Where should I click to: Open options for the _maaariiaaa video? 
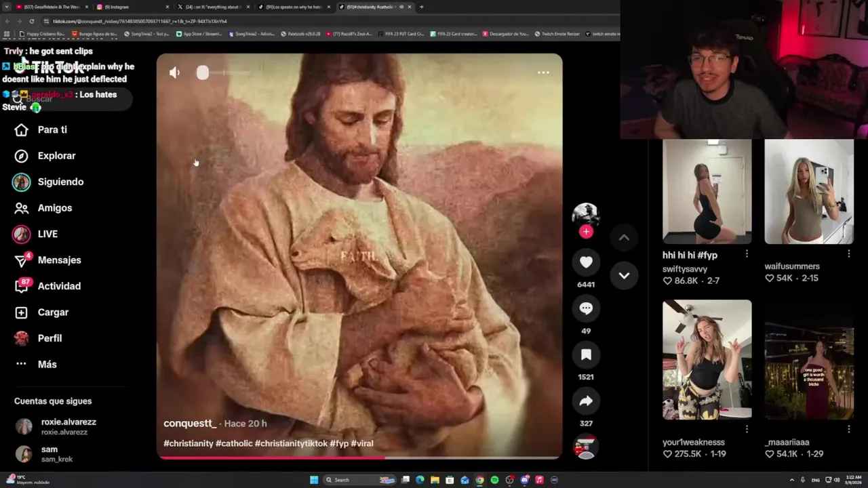[x=848, y=429]
